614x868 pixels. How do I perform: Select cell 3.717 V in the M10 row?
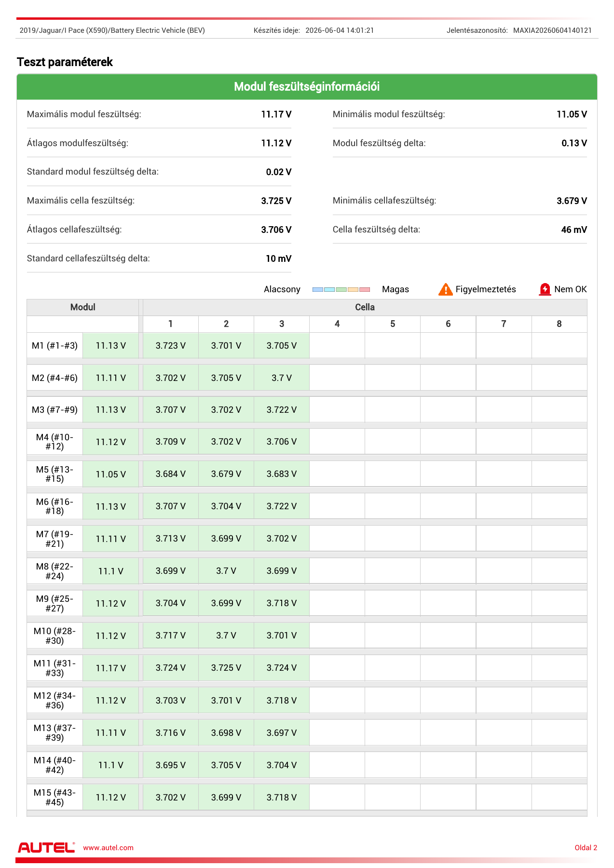tap(171, 636)
